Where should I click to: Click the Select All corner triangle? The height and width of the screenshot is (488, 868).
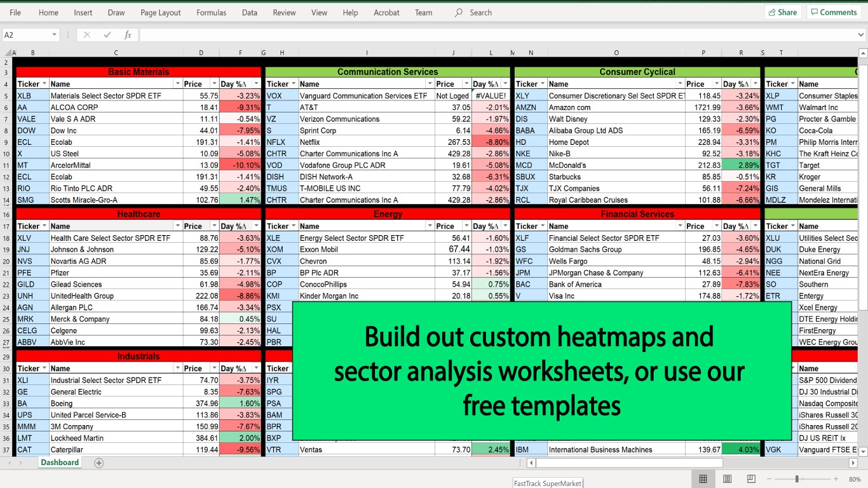(7, 53)
